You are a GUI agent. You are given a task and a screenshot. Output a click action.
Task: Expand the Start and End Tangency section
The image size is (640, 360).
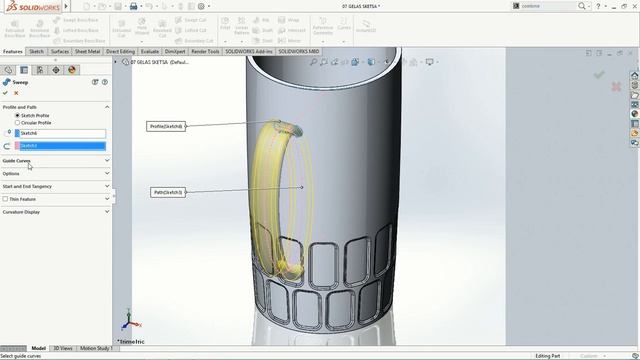[107, 186]
